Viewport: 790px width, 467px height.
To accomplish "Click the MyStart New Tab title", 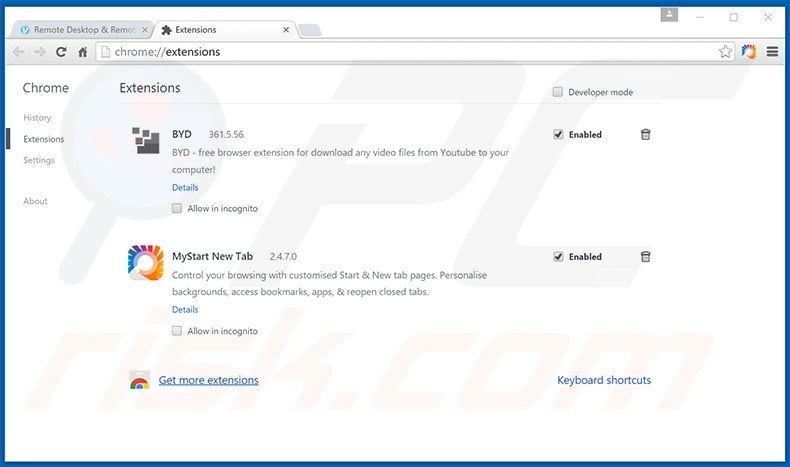I will pos(213,256).
